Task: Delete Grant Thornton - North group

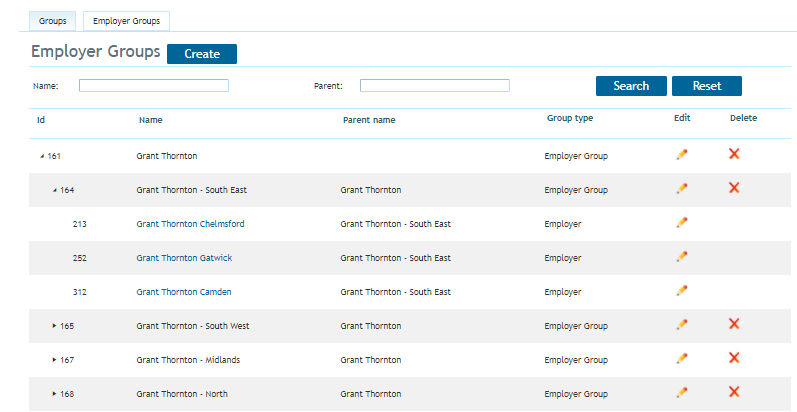Action: [x=734, y=391]
